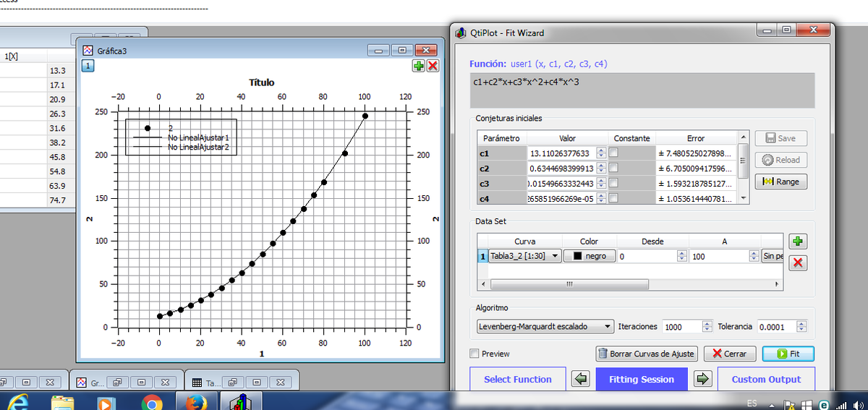Add a data set with the green plus button
Viewport: 868px width, 410px height.
(798, 242)
